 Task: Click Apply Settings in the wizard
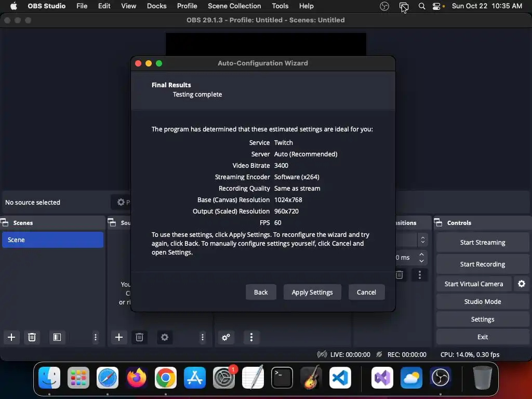coord(312,292)
